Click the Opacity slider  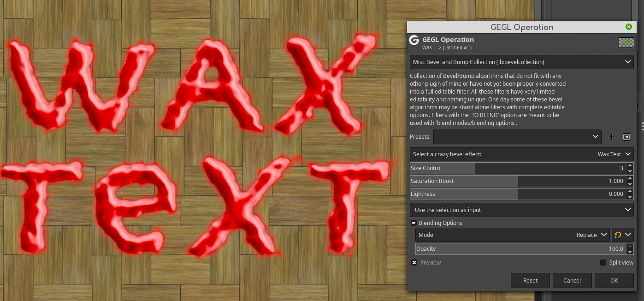(520, 249)
